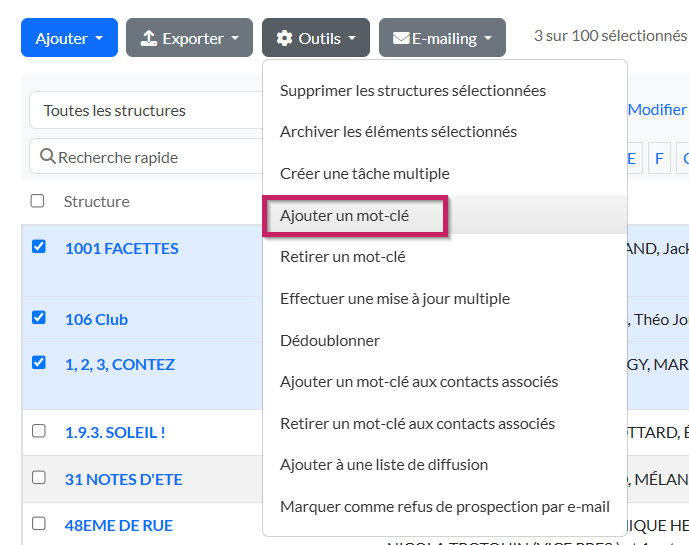Select 'Ajouter à une liste de diffusion'
The height and width of the screenshot is (545, 689).
[x=384, y=464]
